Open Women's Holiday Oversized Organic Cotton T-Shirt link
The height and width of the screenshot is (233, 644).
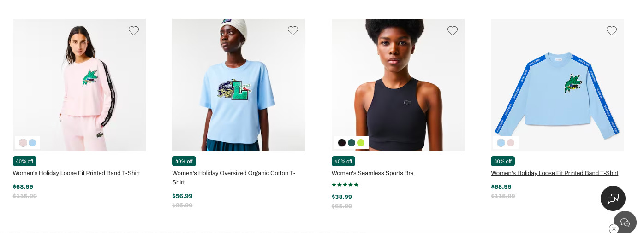(233, 177)
